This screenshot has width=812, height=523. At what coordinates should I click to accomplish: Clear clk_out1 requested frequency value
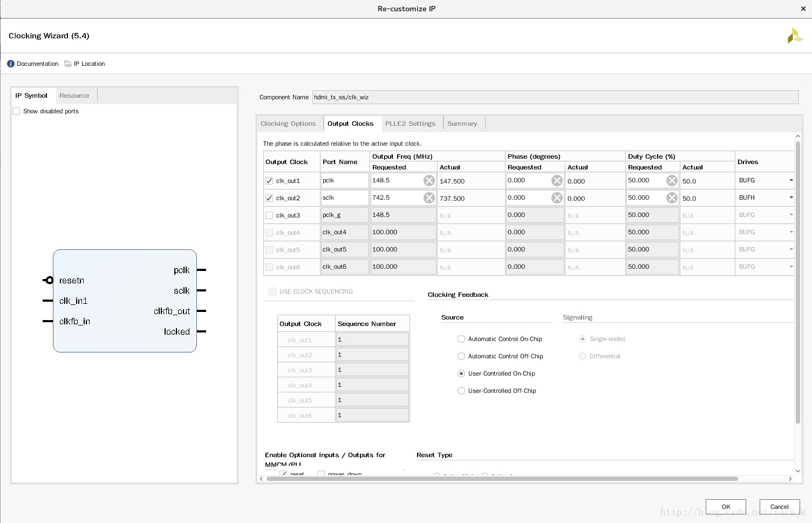click(429, 181)
